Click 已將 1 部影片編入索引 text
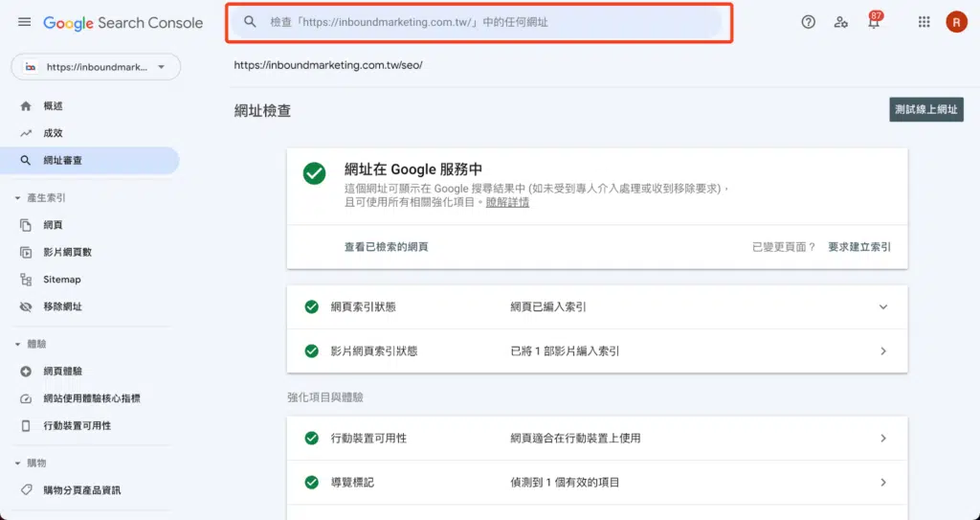This screenshot has width=980, height=520. pos(565,351)
